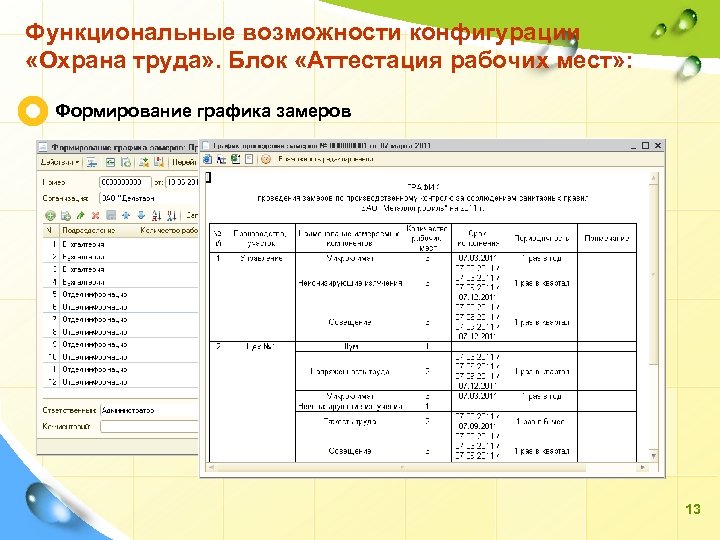Click the Управление cell in report row 1
This screenshot has width=720, height=540.
tap(261, 258)
